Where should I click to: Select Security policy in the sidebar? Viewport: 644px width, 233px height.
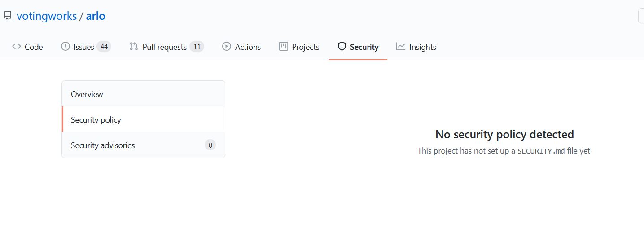point(96,120)
